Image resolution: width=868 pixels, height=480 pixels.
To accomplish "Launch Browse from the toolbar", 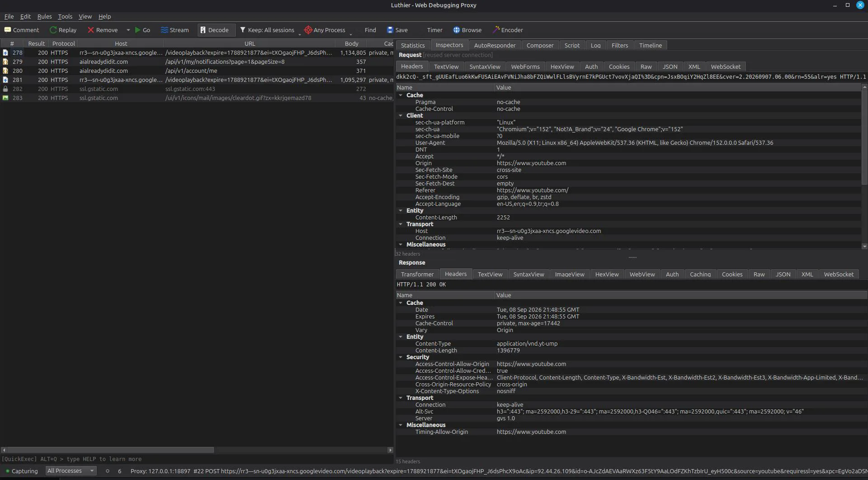I will (467, 30).
